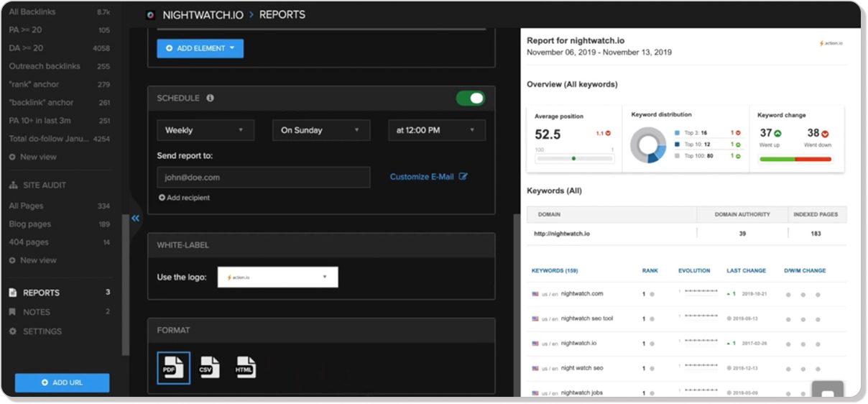Click the Customize E-Mail link

tap(422, 176)
